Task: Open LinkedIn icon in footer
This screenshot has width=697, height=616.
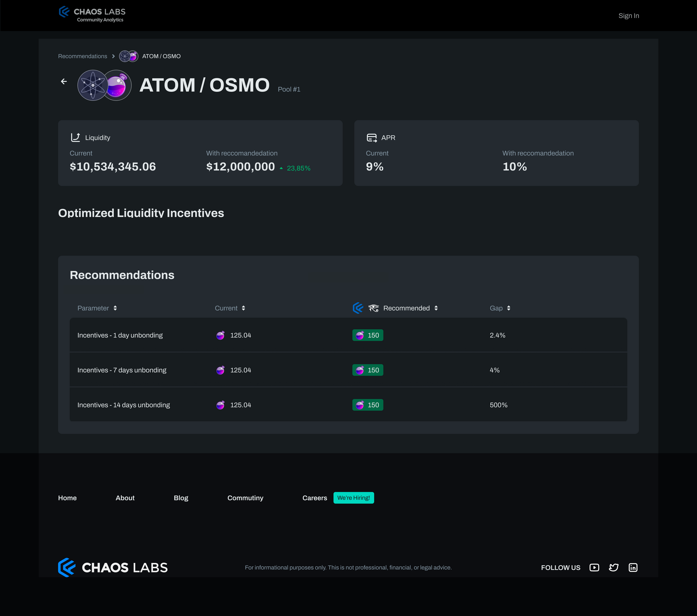Action: [633, 568]
